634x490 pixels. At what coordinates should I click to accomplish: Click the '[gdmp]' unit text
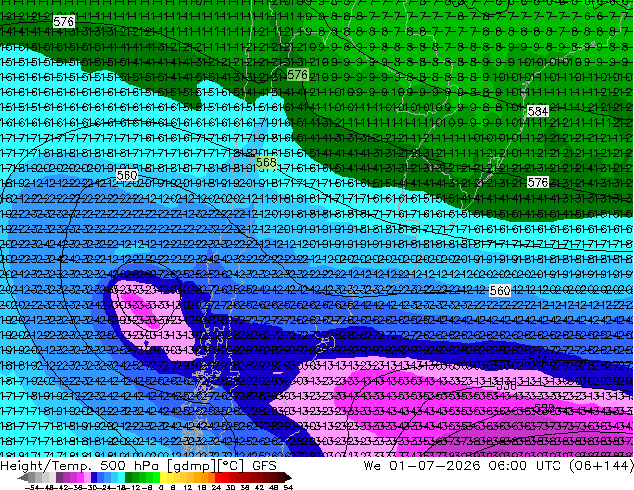(x=192, y=466)
